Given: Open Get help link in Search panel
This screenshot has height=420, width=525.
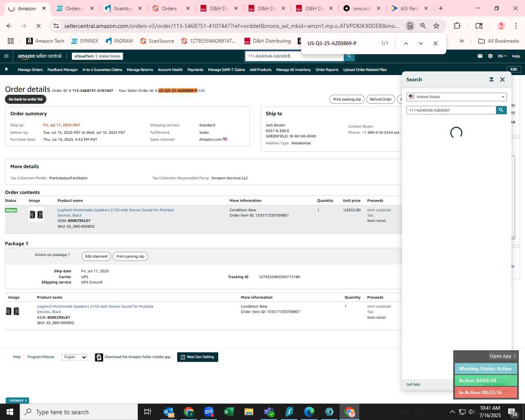Looking at the screenshot, I should point(413,384).
